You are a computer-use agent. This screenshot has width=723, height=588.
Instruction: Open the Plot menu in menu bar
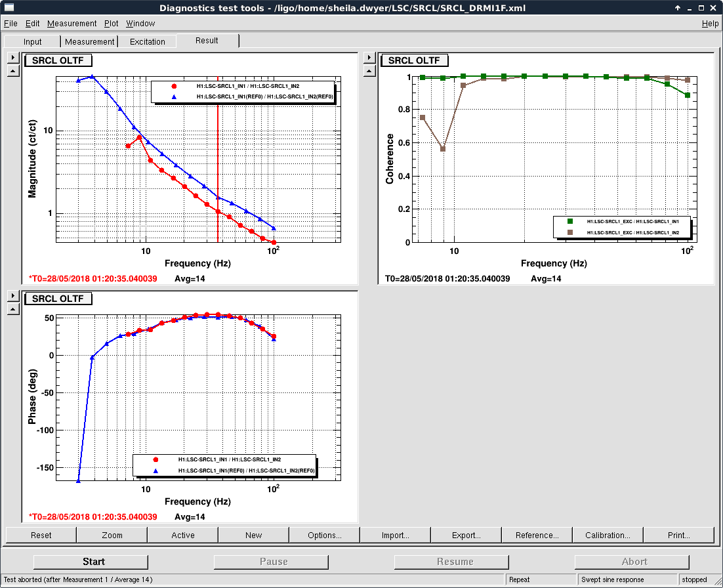click(x=111, y=24)
